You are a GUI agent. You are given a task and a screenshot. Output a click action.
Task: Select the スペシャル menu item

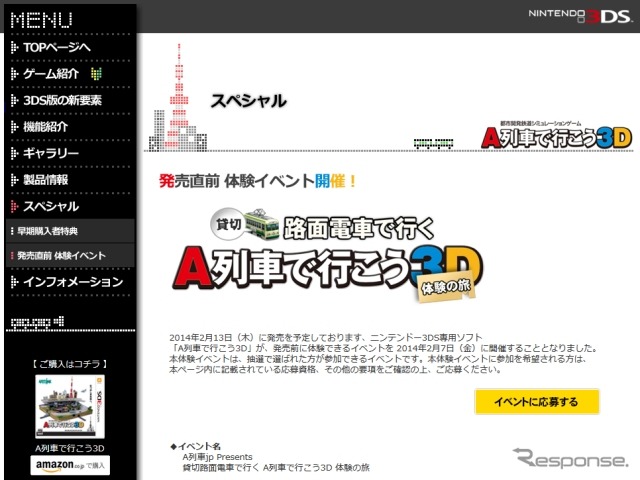coord(51,206)
